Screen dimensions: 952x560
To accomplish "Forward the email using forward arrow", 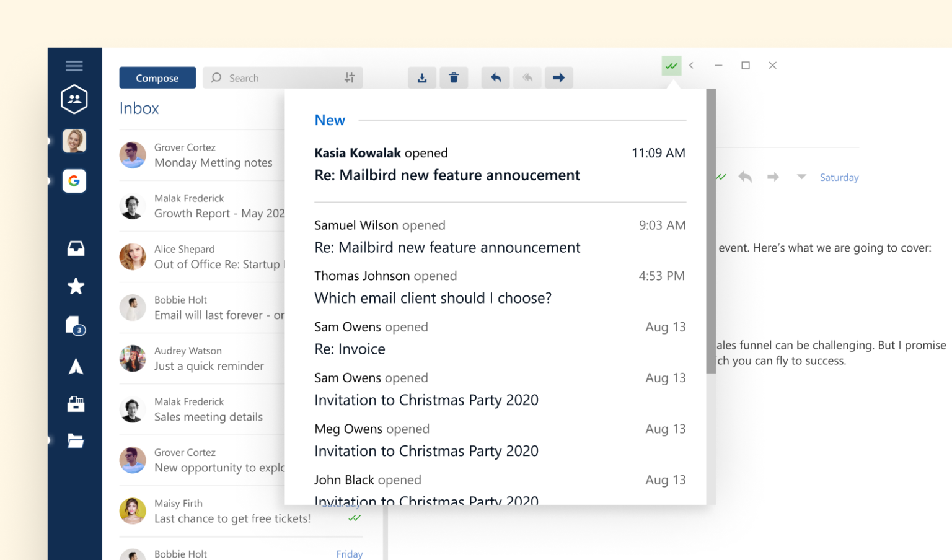I will [558, 77].
